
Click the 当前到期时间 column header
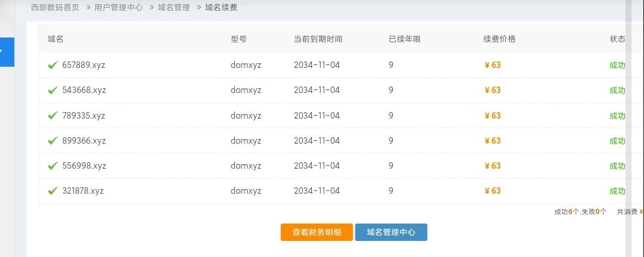point(318,39)
